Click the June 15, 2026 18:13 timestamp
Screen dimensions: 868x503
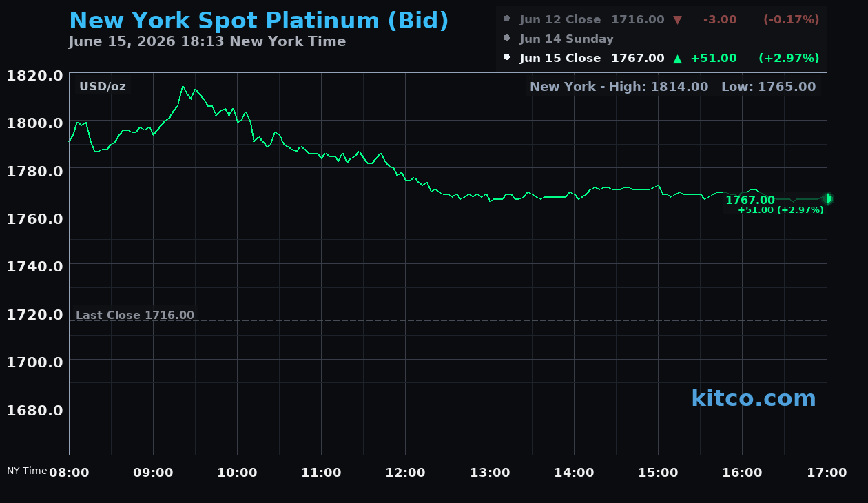[x=207, y=41]
